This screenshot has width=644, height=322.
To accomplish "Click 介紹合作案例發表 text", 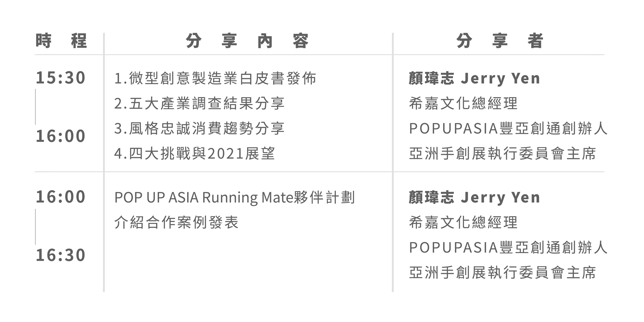I will (176, 223).
